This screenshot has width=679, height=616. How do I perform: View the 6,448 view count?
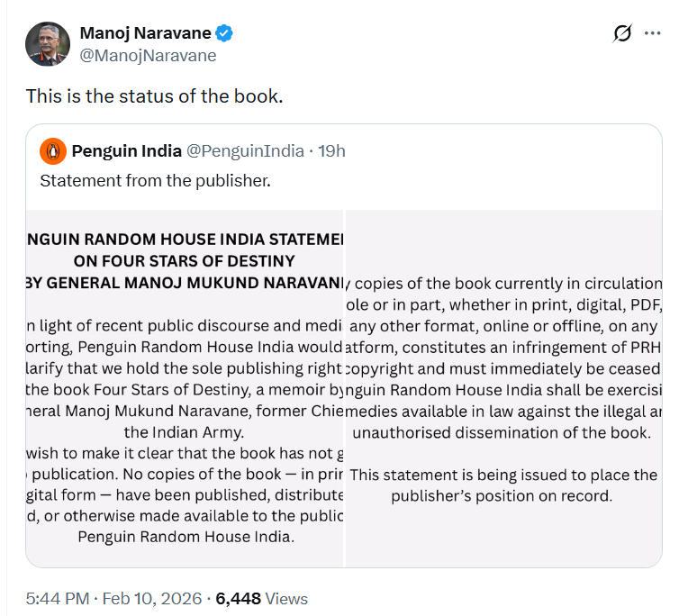238,598
